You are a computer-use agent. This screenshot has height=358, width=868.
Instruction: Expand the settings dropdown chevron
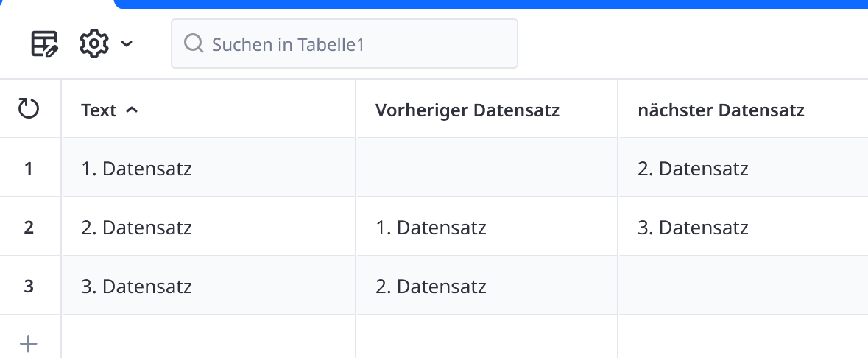[x=127, y=44]
